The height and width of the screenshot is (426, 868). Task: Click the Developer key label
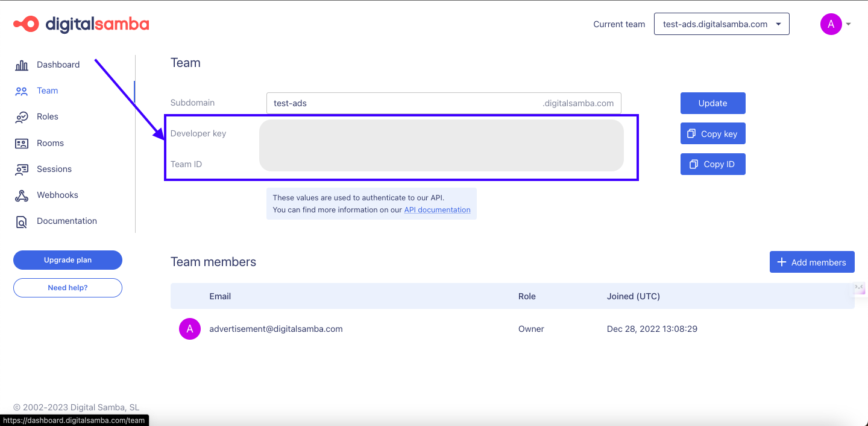click(198, 133)
